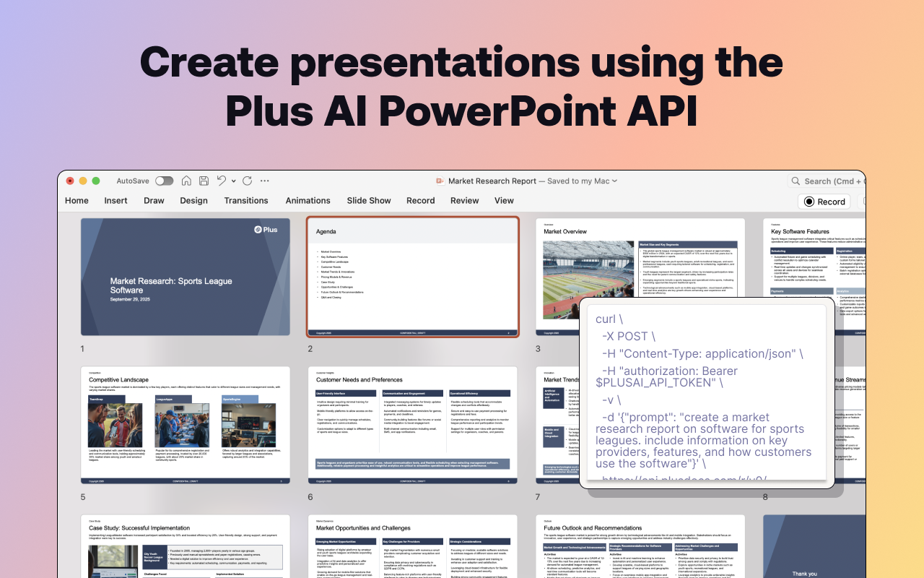This screenshot has width=924, height=578.
Task: Click the PowerPoint document icon before the filename
Action: [439, 181]
